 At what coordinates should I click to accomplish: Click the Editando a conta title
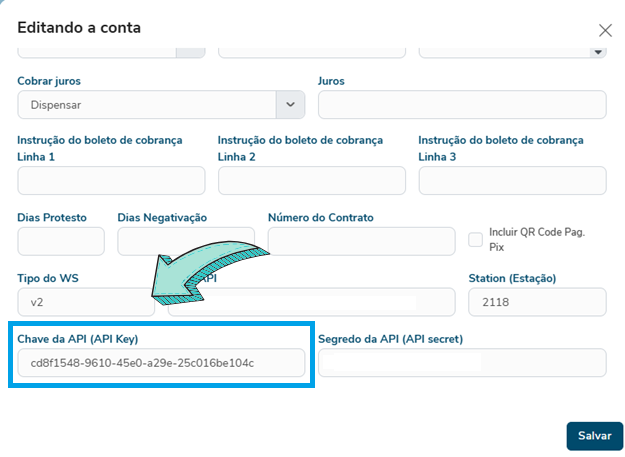(79, 27)
